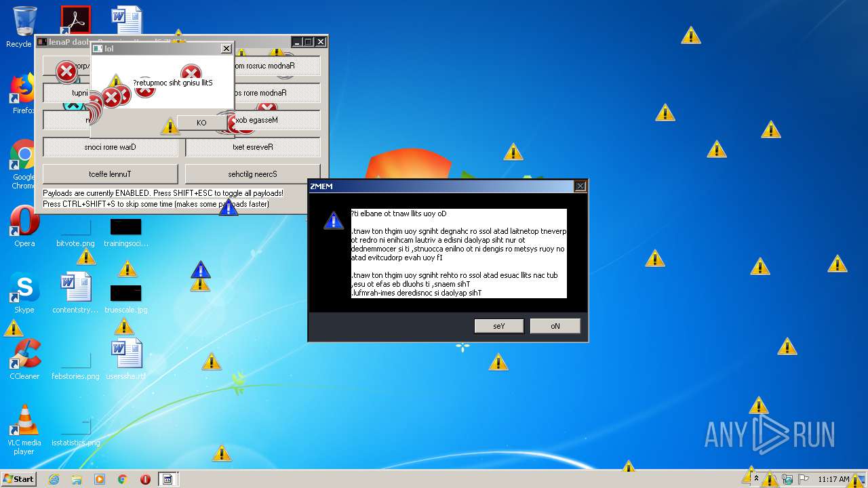Toggle the 'tceffe lennuT' payload

coord(111,174)
